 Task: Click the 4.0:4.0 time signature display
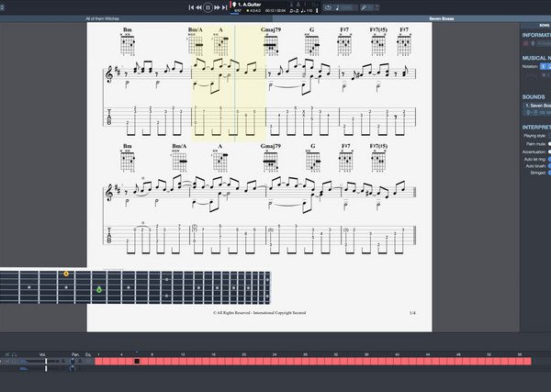[x=253, y=11]
